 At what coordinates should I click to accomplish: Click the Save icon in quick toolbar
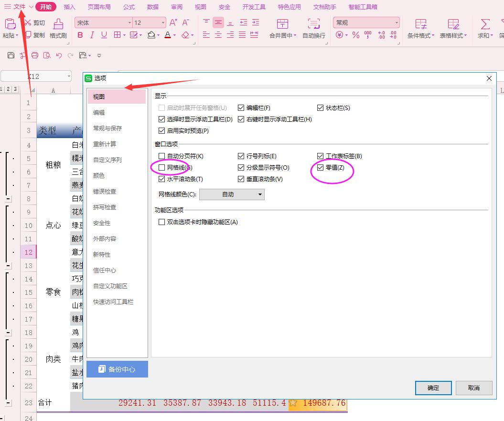(x=11, y=55)
